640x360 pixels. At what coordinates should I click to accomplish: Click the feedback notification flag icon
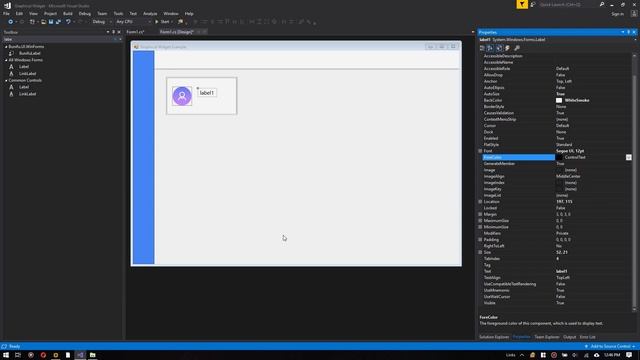(522, 4)
